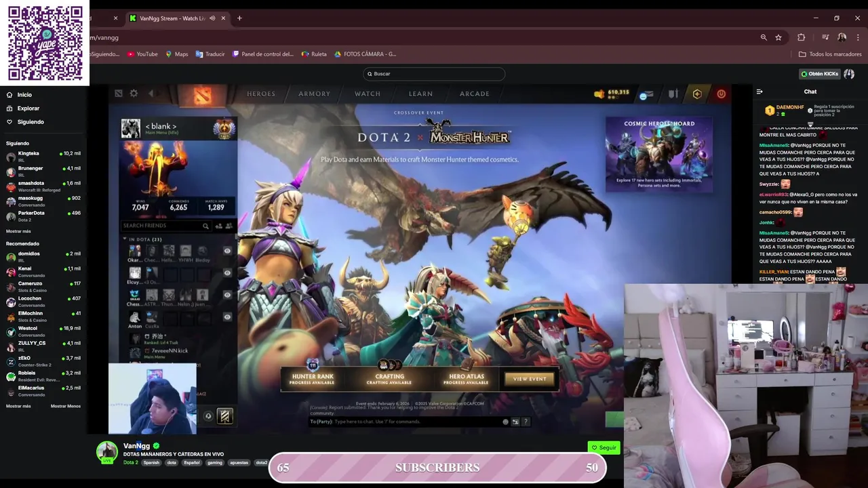Click the SEARCH FRIENDS input field
This screenshot has height=488, width=868.
pyautogui.click(x=166, y=226)
